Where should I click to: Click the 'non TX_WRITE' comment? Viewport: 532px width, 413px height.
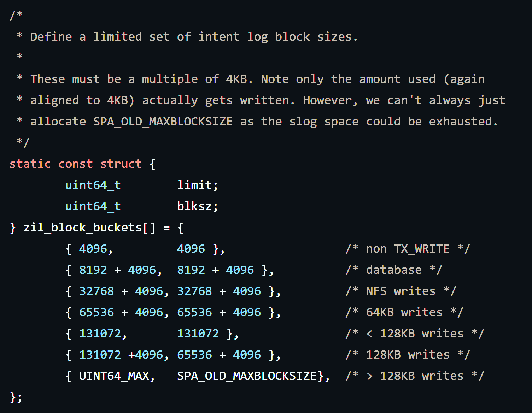(408, 249)
